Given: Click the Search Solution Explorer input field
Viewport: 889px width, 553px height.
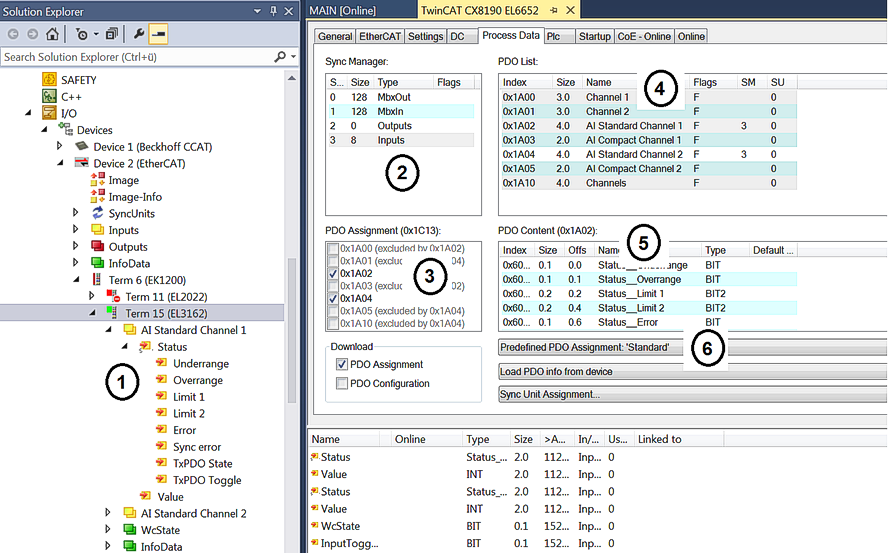Looking at the screenshot, I should pyautogui.click(x=136, y=57).
